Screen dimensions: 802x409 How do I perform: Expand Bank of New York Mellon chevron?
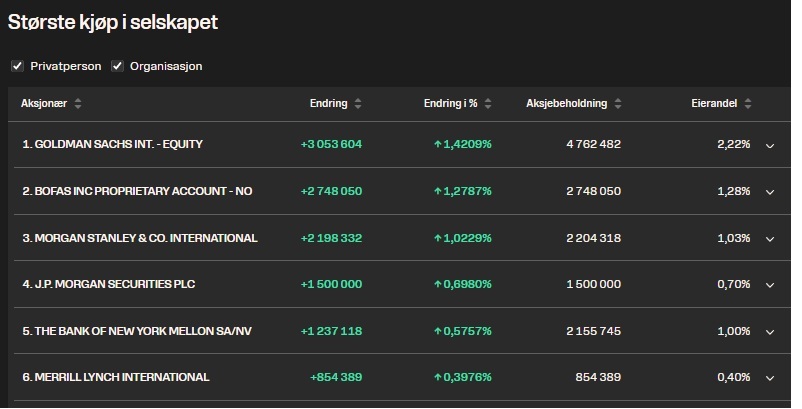coord(770,332)
